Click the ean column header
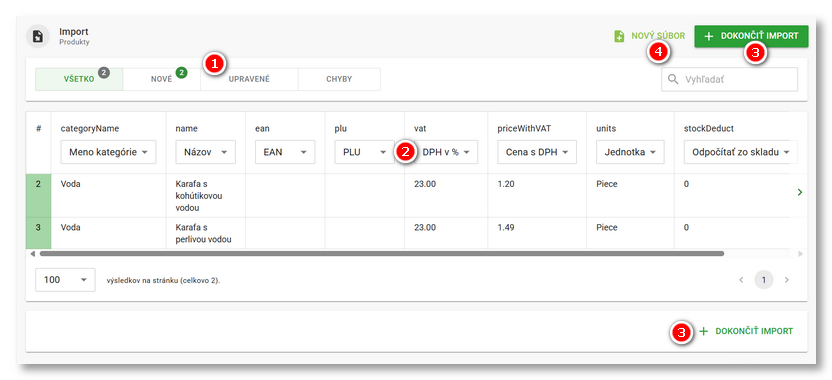This screenshot has width=832, height=380. [x=262, y=128]
